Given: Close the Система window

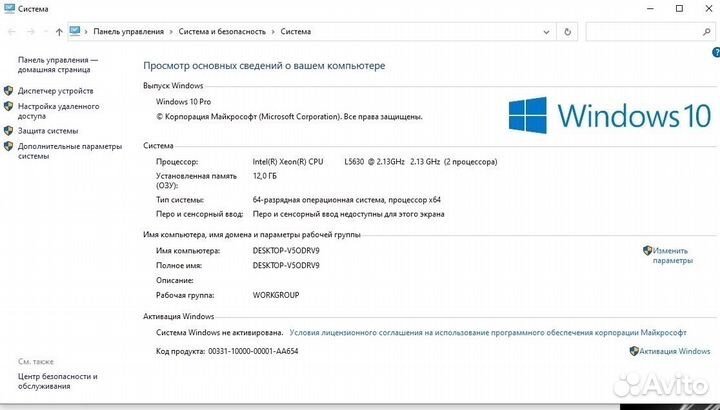Looking at the screenshot, I should (x=709, y=9).
